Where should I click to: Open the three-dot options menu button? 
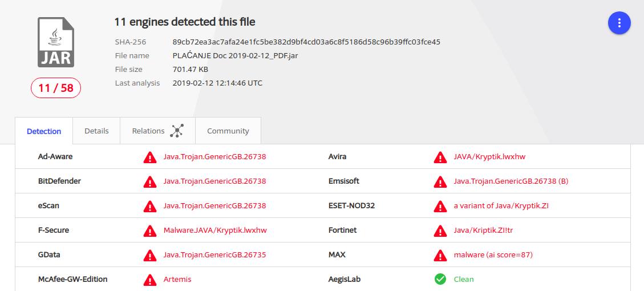[619, 23]
